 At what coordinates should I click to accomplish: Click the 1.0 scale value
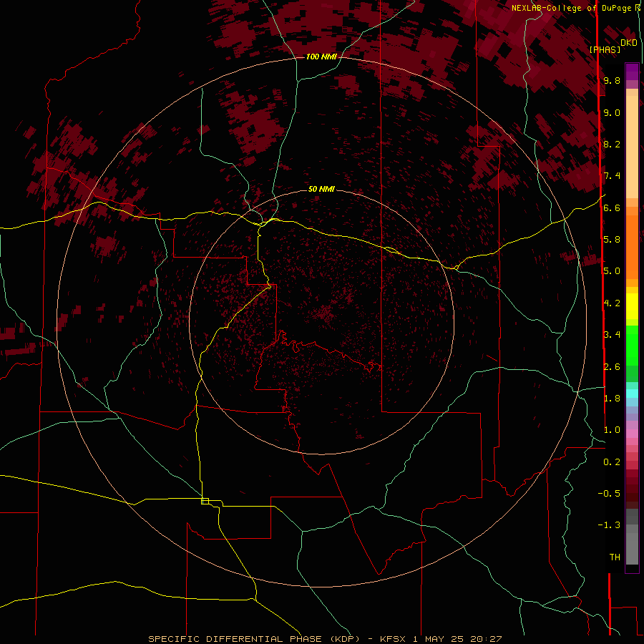tap(612, 430)
